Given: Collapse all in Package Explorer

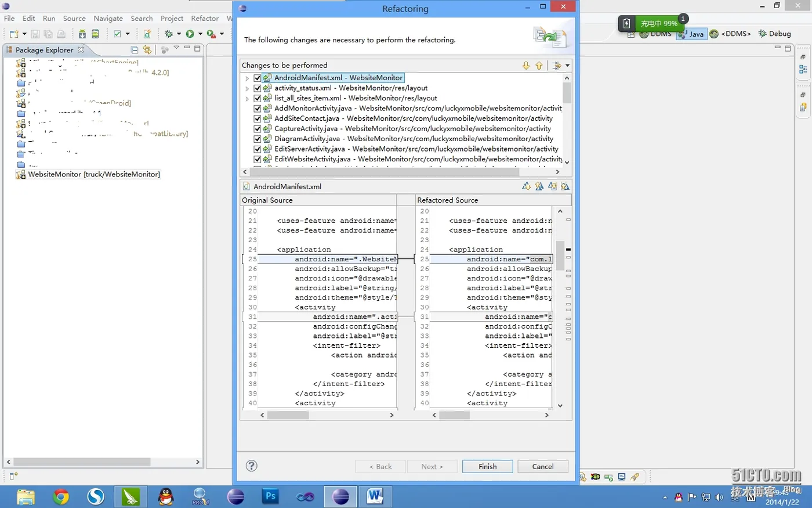Looking at the screenshot, I should tap(135, 50).
